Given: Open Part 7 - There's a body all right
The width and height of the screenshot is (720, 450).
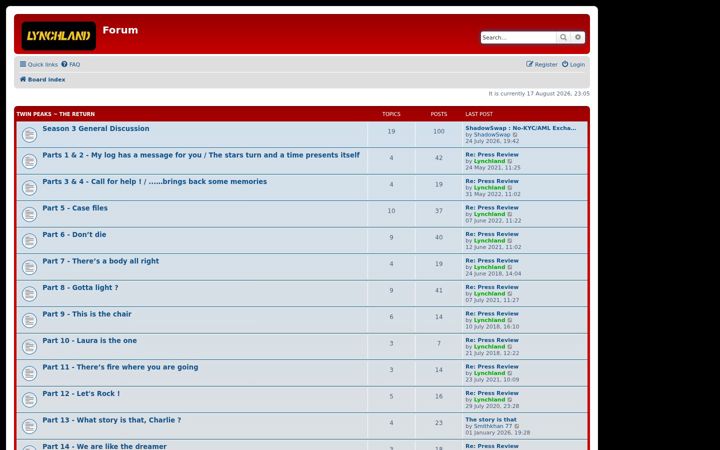Looking at the screenshot, I should point(101,261).
